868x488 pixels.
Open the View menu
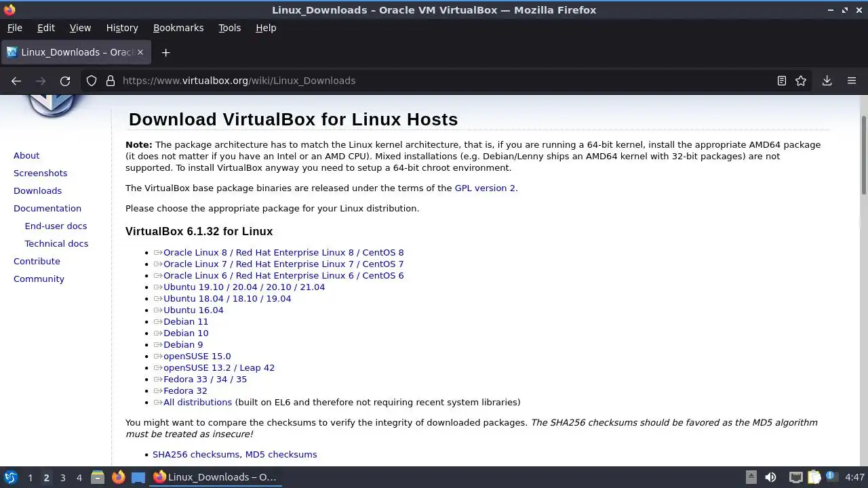tap(80, 28)
